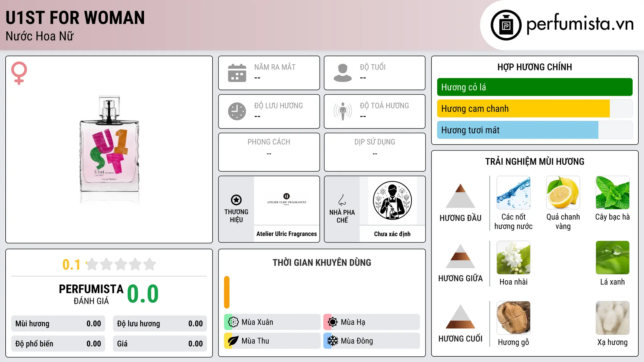644x362 pixels.
Task: Click the Hương Giữa middle-note pyramid icon
Action: [460, 256]
